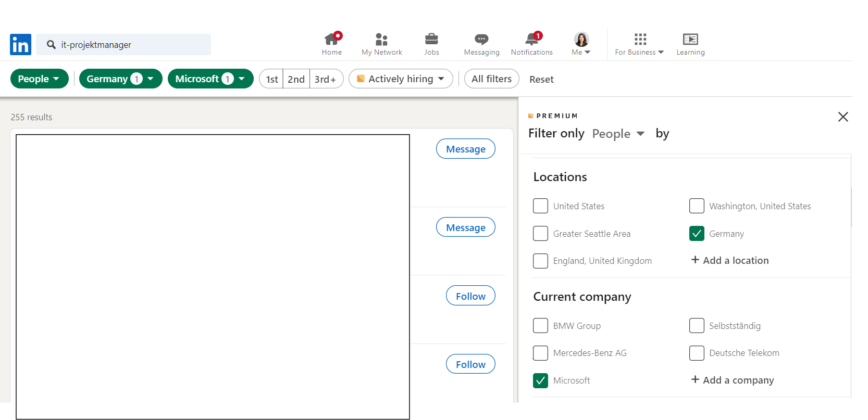The height and width of the screenshot is (420, 868).
Task: Open Messaging speech bubble icon
Action: coord(481,39)
